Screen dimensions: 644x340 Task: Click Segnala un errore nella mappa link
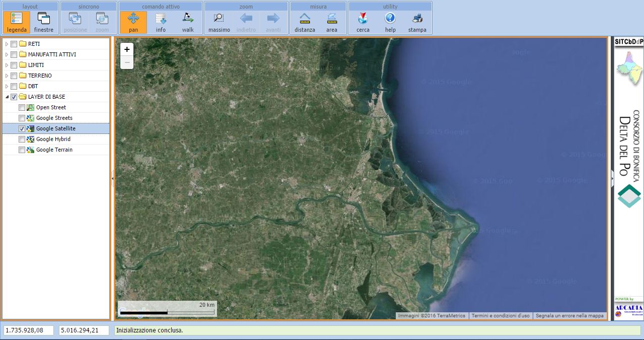coord(569,316)
